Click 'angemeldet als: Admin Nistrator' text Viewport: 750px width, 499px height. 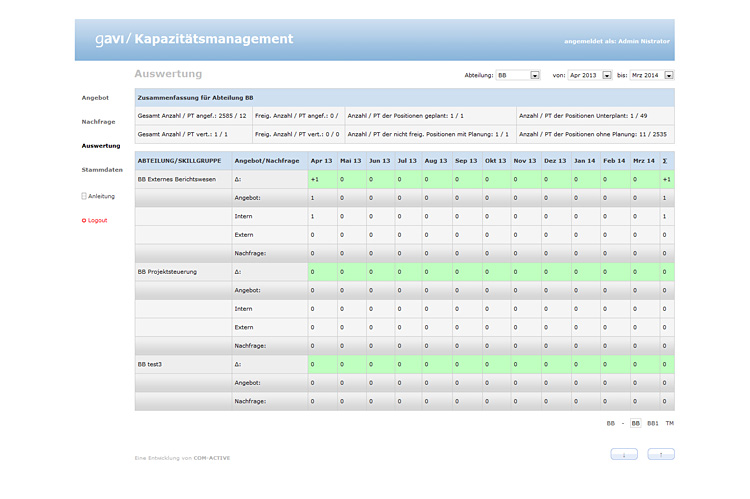(x=617, y=41)
